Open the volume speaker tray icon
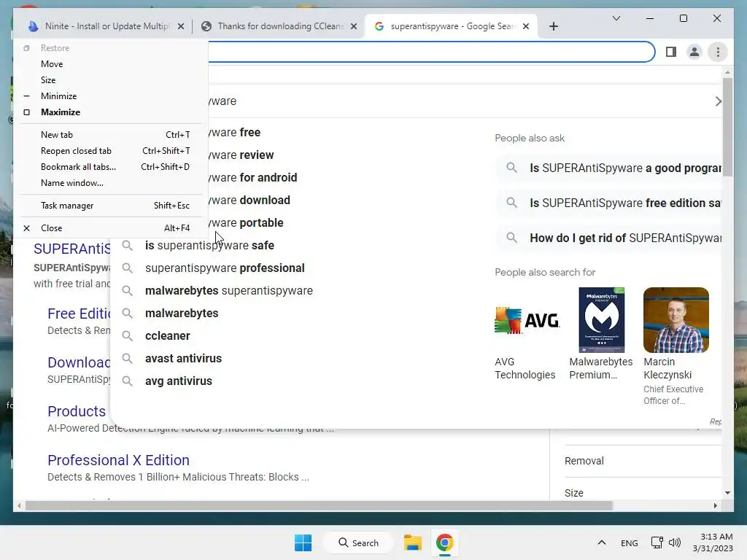The width and height of the screenshot is (747, 560). pyautogui.click(x=675, y=542)
